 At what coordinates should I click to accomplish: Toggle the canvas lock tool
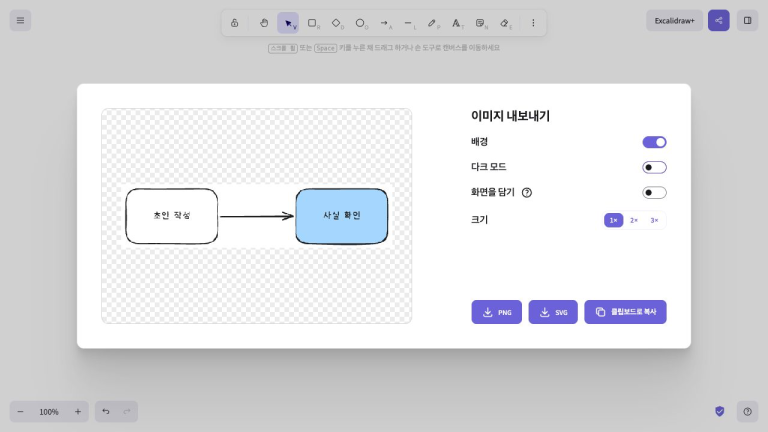(x=235, y=23)
